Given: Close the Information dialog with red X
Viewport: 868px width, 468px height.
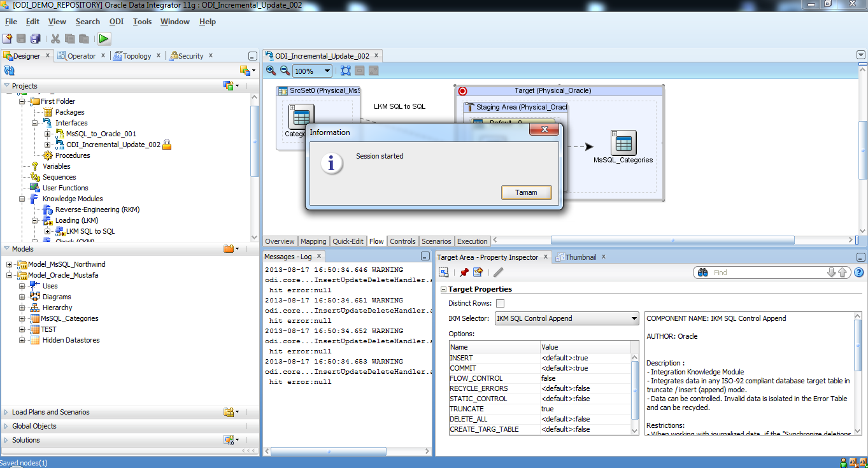Looking at the screenshot, I should pos(544,130).
